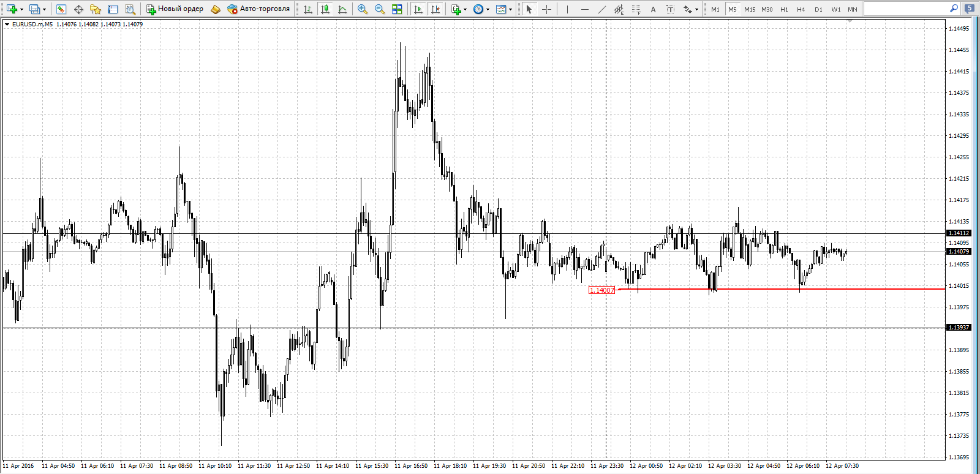Click the EURUSD.m,M5 chart title text
Viewport: 980px width, 474px height.
(x=32, y=24)
